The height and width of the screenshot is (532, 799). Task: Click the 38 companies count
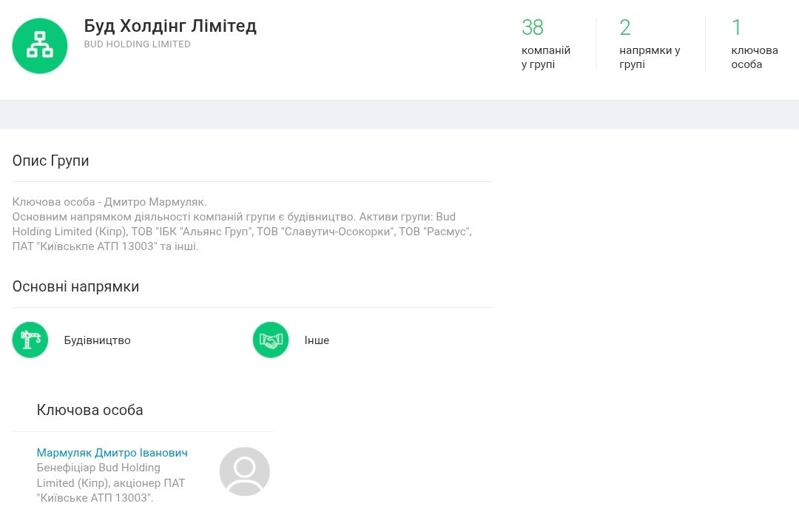(x=532, y=27)
